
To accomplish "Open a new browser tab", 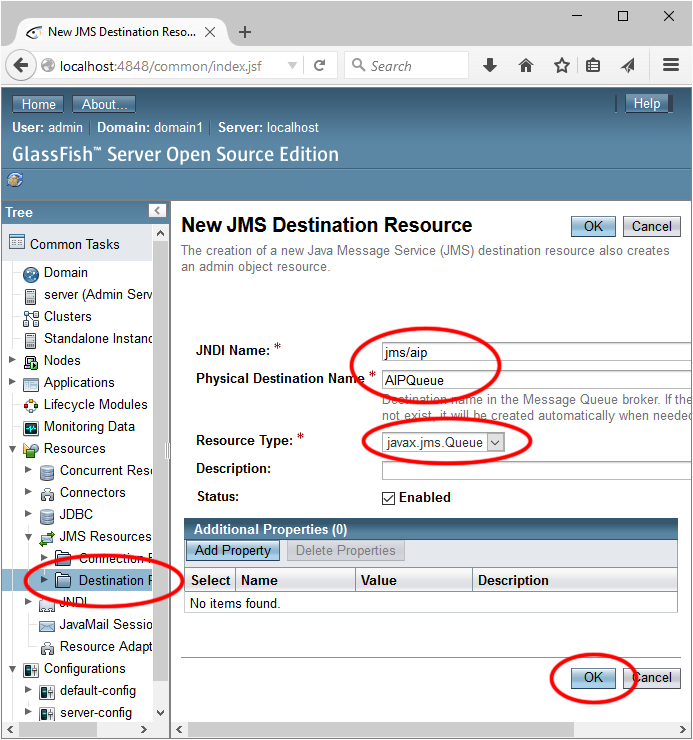I will [245, 32].
